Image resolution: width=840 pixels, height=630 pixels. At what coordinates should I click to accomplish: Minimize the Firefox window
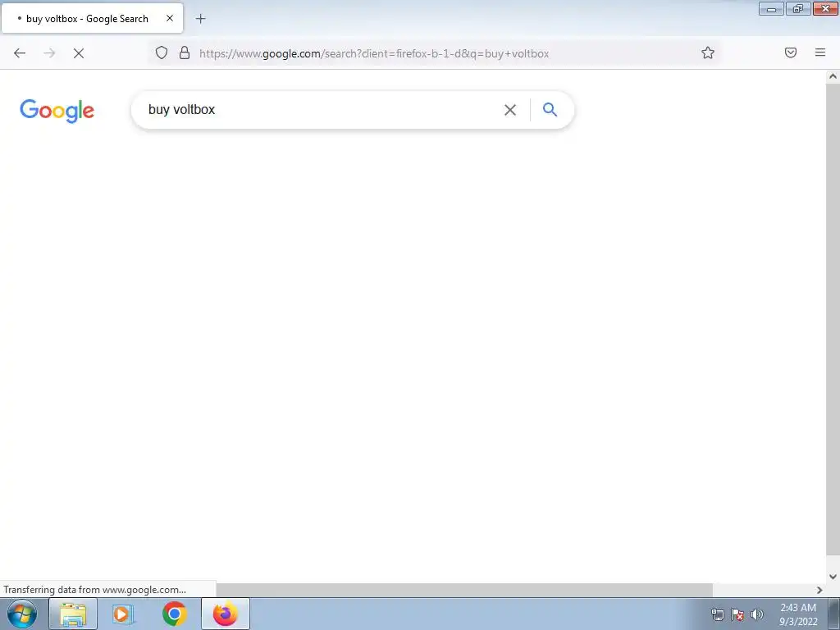tap(771, 9)
